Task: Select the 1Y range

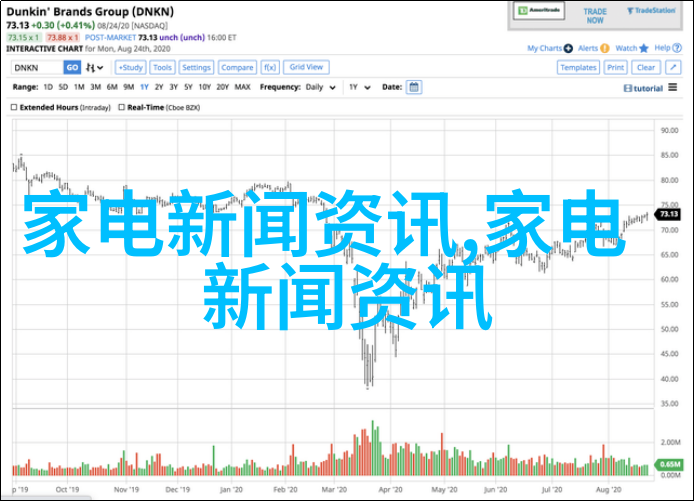Action: pyautogui.click(x=144, y=87)
